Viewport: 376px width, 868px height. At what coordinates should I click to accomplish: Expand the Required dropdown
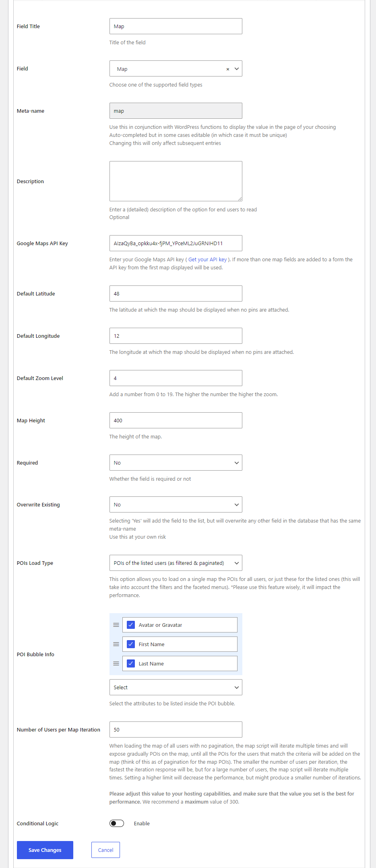pos(176,463)
